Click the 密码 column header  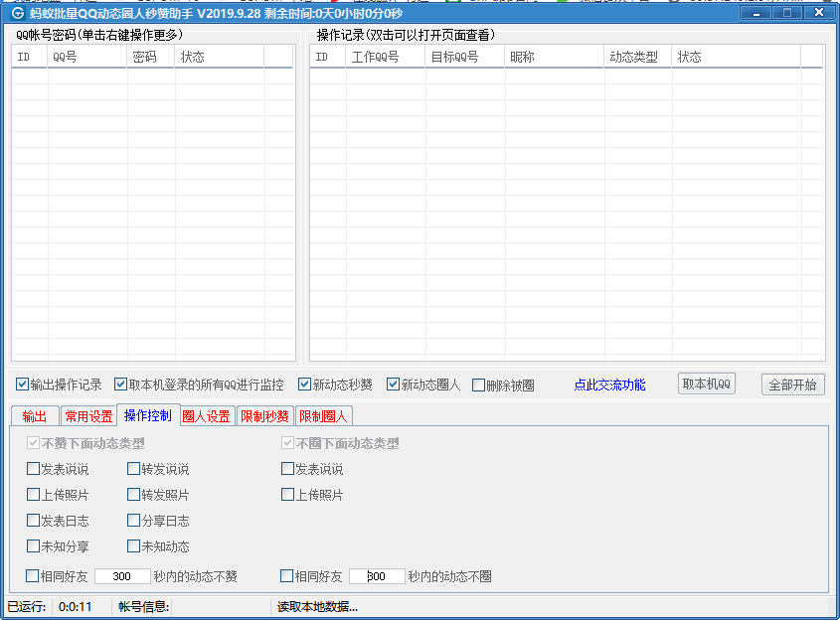click(150, 57)
